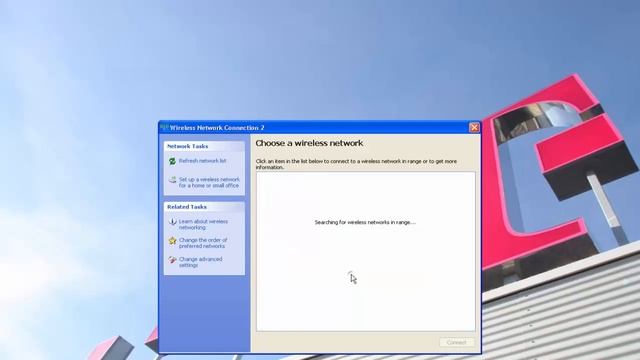Click the star icon for preferred networks
The image size is (640, 360).
[x=172, y=241]
